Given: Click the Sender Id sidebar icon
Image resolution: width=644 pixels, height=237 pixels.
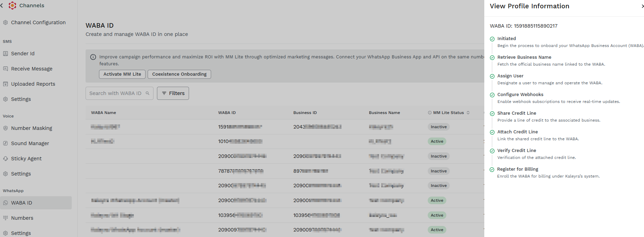Looking at the screenshot, I should click(6, 54).
